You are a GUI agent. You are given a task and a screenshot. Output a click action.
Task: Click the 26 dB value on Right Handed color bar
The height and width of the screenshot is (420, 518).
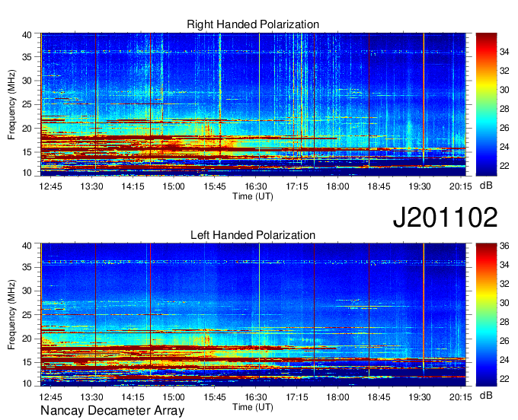[x=504, y=128]
